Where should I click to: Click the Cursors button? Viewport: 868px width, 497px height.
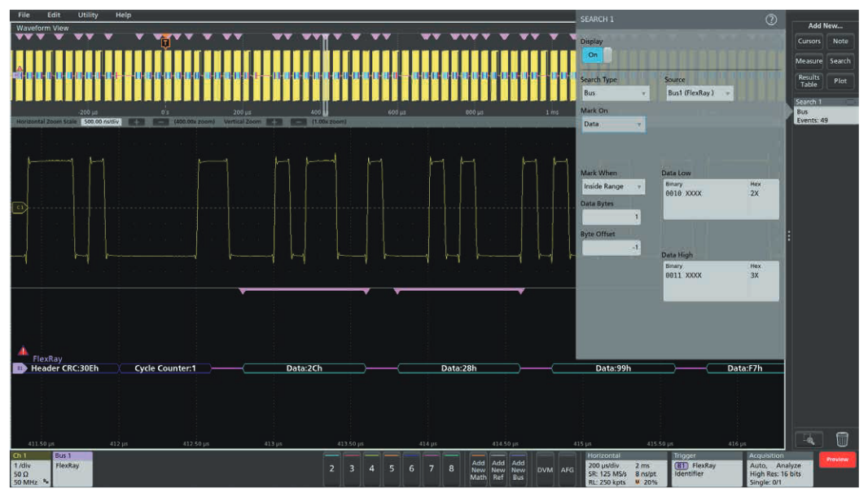point(809,42)
